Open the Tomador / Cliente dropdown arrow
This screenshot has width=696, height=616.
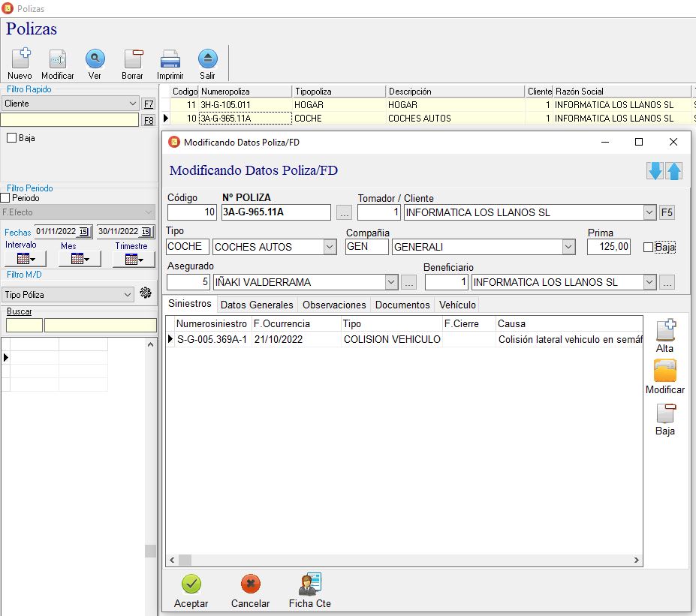[x=649, y=212]
